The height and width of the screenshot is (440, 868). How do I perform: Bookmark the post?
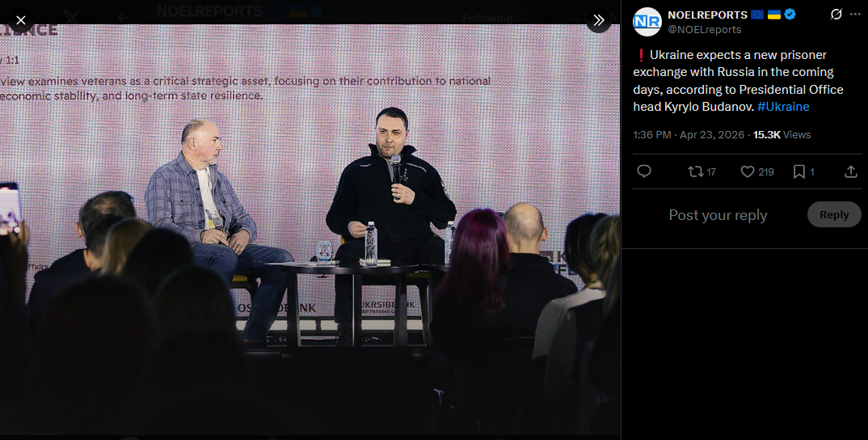(x=804, y=171)
